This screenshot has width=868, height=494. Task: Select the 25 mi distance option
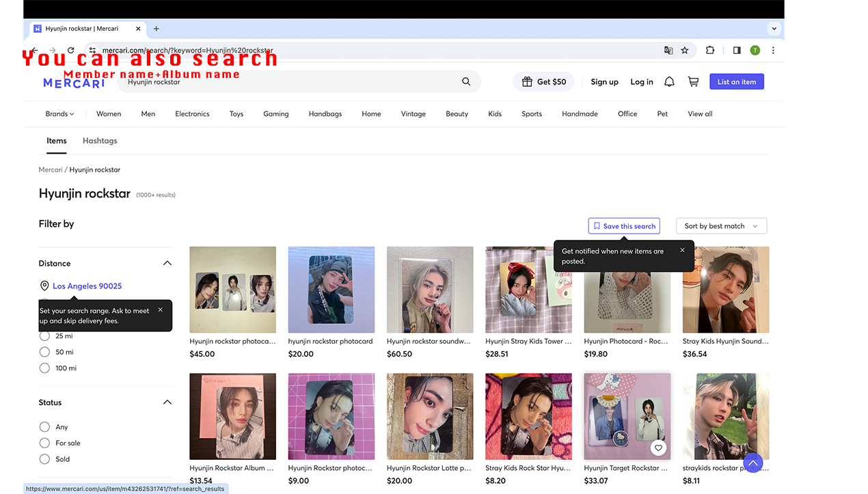click(44, 336)
